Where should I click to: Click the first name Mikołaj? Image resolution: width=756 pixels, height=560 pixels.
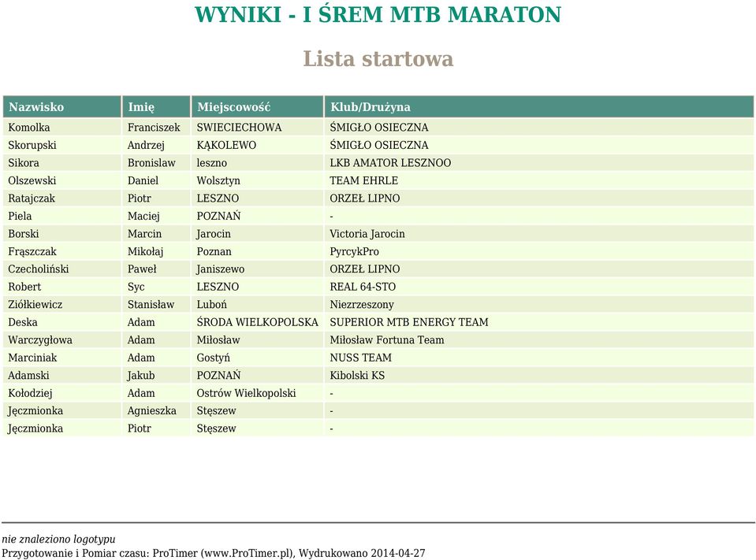pyautogui.click(x=145, y=251)
